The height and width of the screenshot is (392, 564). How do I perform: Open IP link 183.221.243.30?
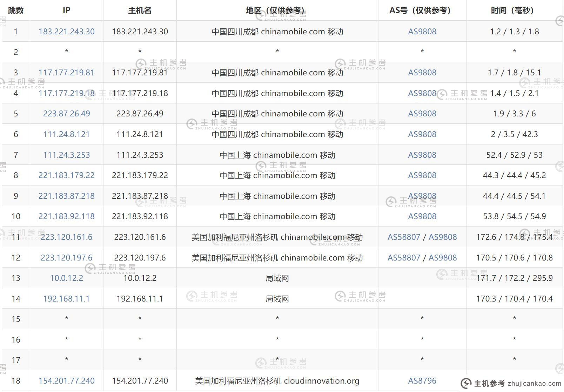(66, 32)
